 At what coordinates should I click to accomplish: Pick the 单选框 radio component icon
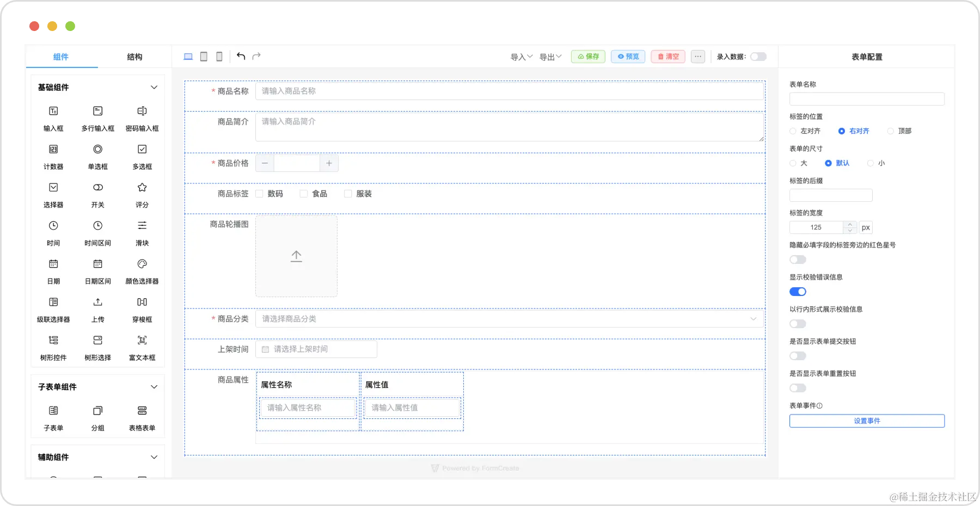(98, 149)
